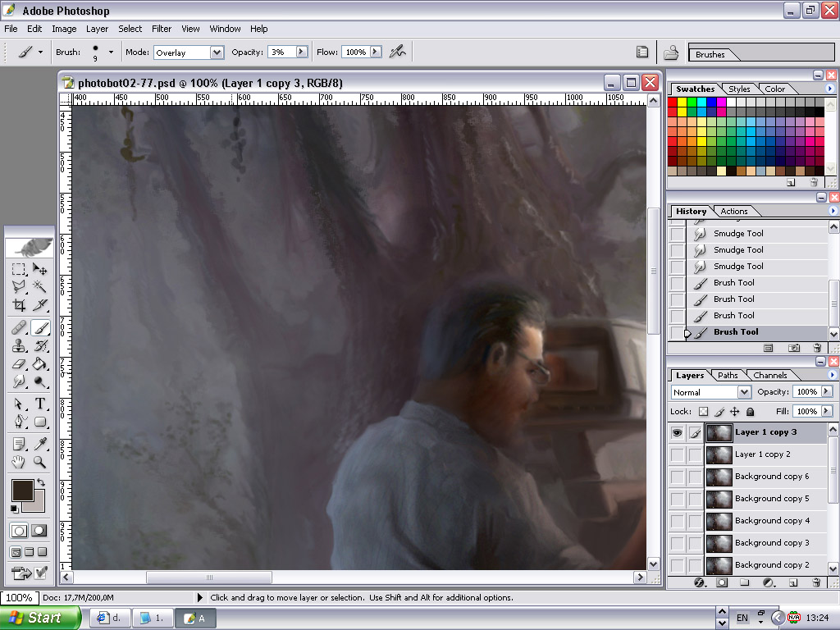840x630 pixels.
Task: Show Background copy 6 layer visibility
Action: pos(677,477)
